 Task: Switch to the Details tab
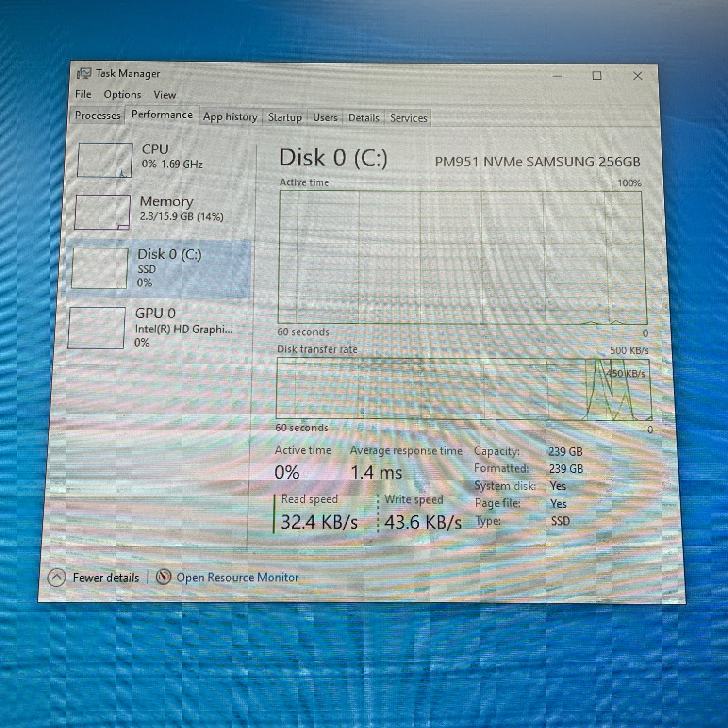click(364, 118)
